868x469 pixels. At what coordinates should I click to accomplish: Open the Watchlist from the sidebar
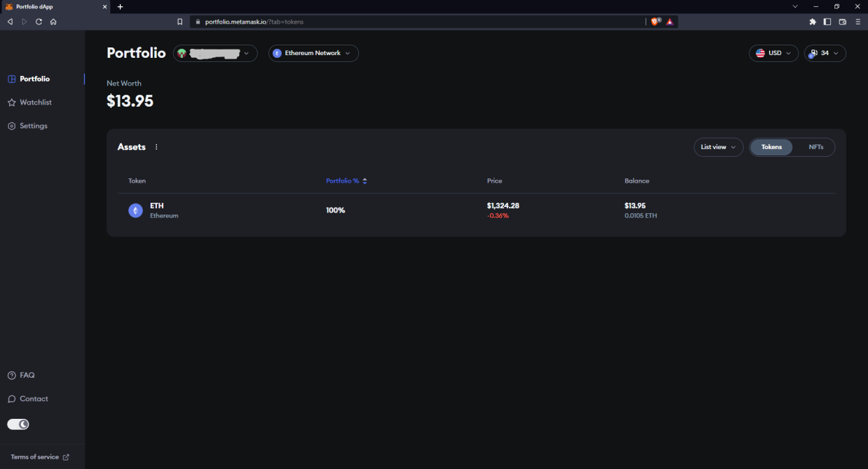[x=30, y=102]
